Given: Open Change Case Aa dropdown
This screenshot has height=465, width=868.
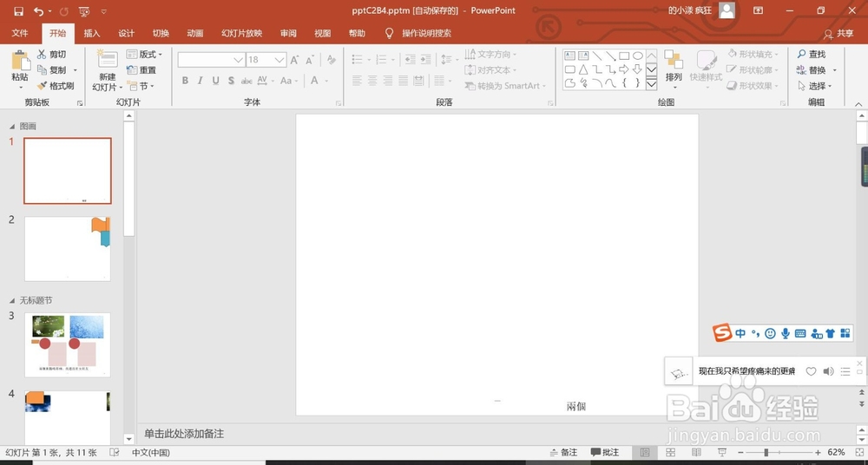Looking at the screenshot, I should (x=289, y=81).
